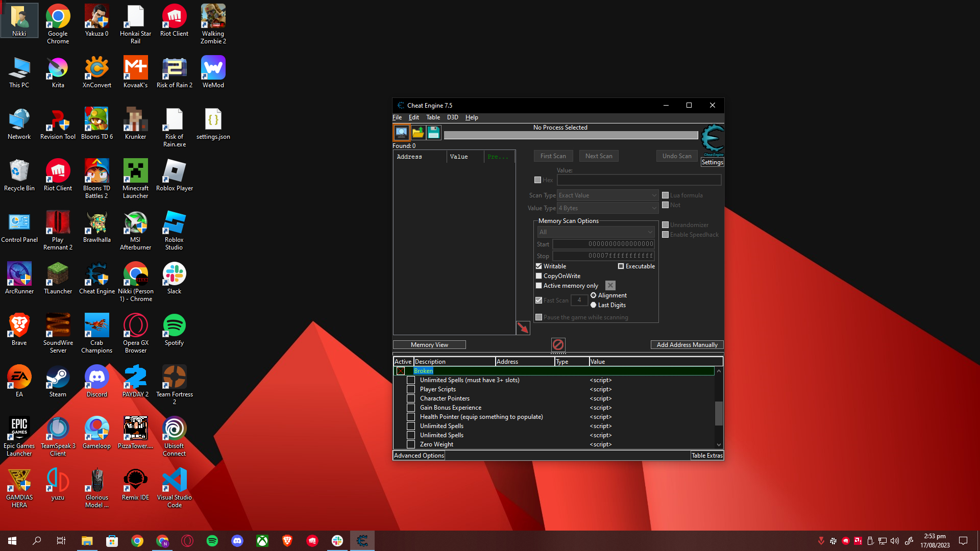Screen dimensions: 980x551
Task: Click the Start address field
Action: [604, 244]
